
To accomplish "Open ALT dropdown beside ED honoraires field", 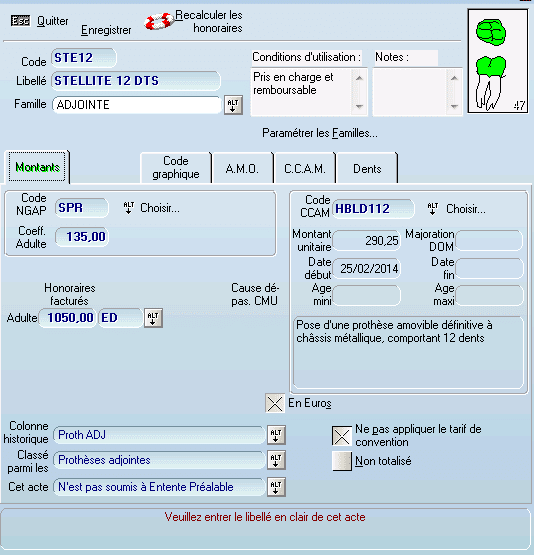I will click(x=153, y=318).
